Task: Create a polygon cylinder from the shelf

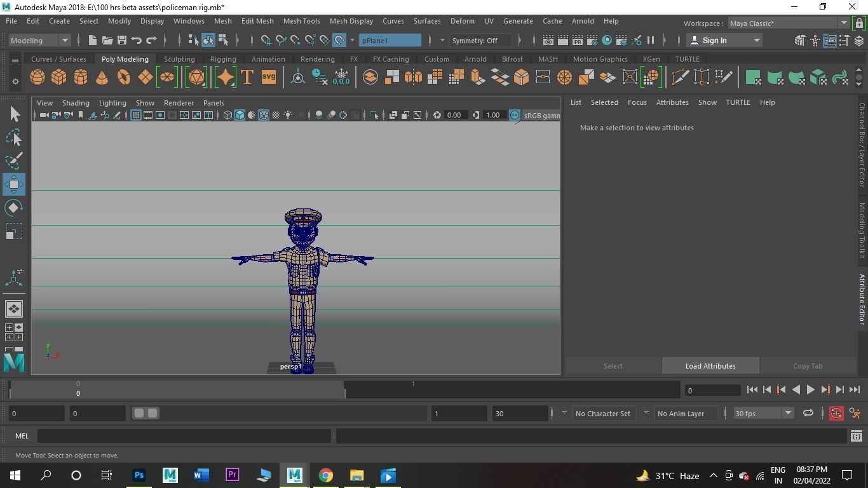Action: click(x=81, y=78)
